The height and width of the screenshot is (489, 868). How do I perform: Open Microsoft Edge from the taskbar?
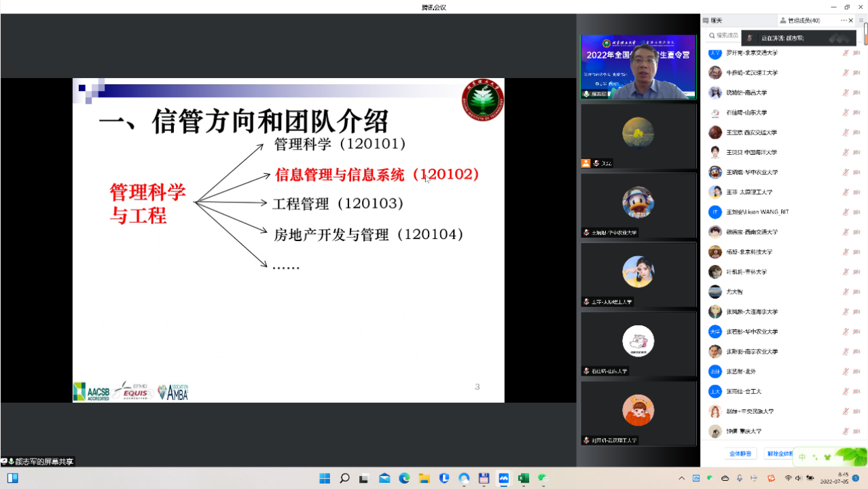(404, 478)
